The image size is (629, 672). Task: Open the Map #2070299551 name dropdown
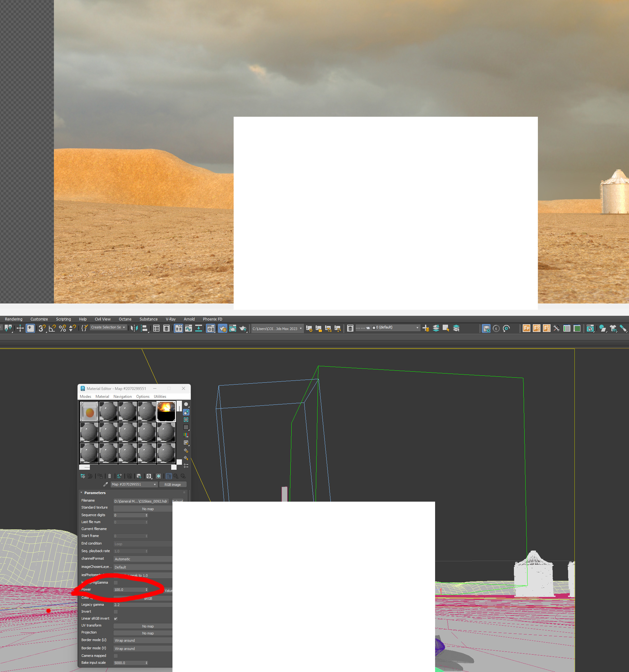pos(155,484)
